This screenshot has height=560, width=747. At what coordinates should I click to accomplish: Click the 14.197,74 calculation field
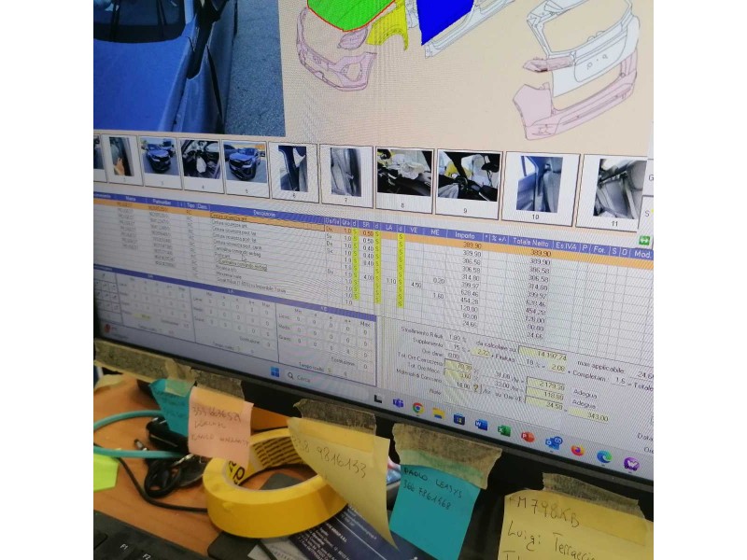tap(543, 355)
